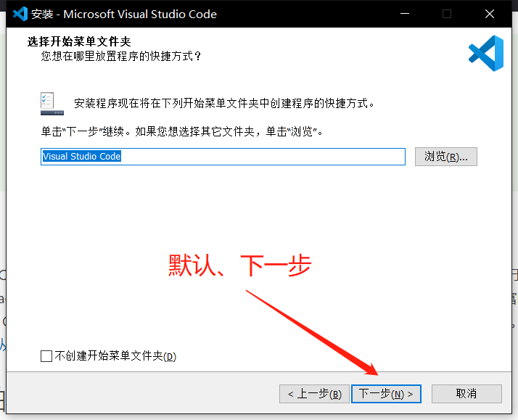Viewport: 518px width, 420px height.
Task: Click VS Code icon in title bar
Action: coord(20,14)
